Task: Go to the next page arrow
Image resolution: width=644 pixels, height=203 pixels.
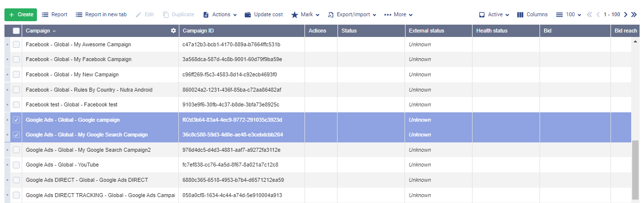Action: point(626,15)
